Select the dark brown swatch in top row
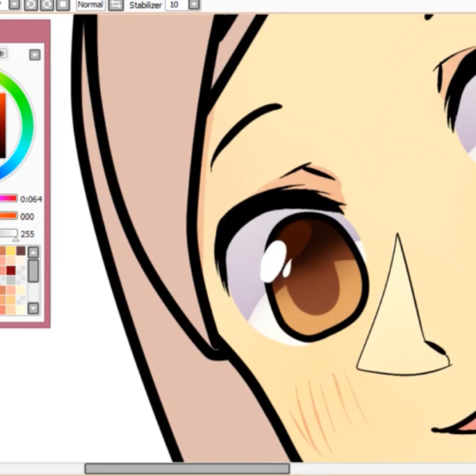The image size is (476, 476). click(21, 251)
